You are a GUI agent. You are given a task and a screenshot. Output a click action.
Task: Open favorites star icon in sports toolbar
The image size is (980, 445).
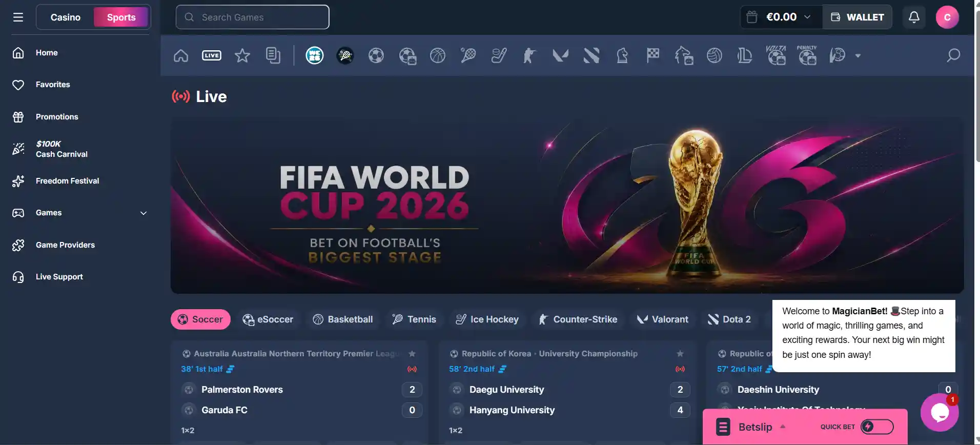(x=242, y=55)
